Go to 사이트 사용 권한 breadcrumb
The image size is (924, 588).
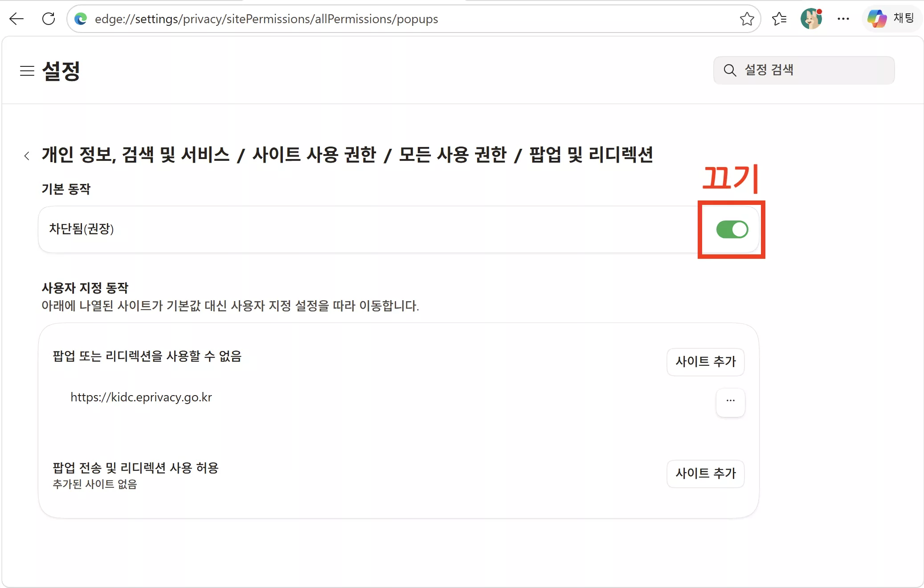pyautogui.click(x=314, y=155)
